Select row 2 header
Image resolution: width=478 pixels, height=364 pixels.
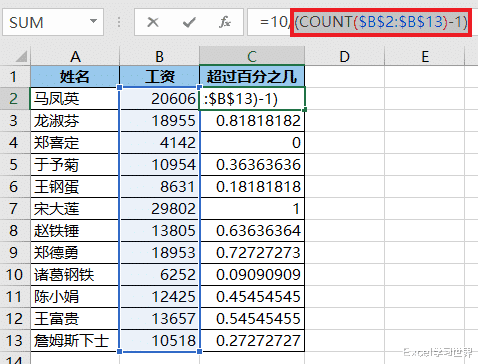point(15,99)
